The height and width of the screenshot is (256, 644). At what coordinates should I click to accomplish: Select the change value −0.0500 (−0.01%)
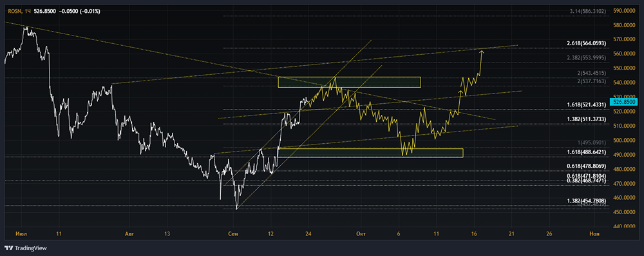[80, 12]
